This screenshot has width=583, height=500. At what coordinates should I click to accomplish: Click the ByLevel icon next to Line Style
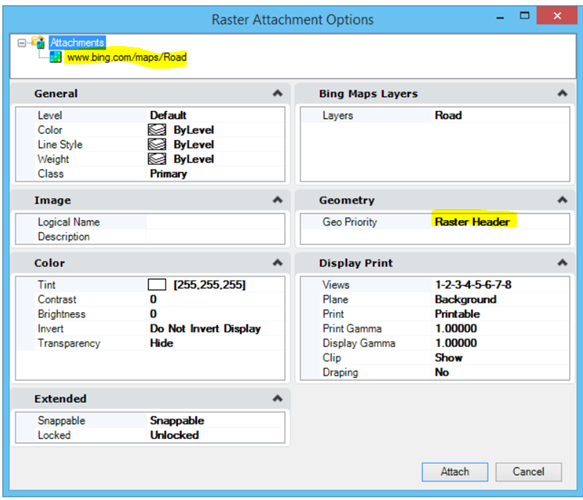(x=157, y=144)
